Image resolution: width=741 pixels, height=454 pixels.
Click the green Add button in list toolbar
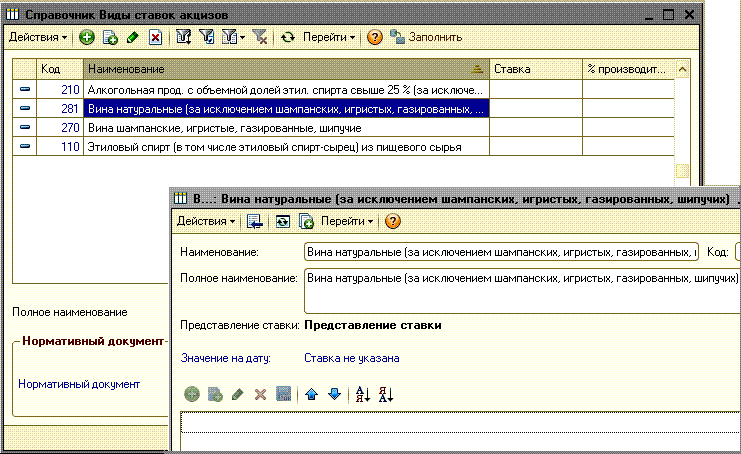[x=86, y=37]
